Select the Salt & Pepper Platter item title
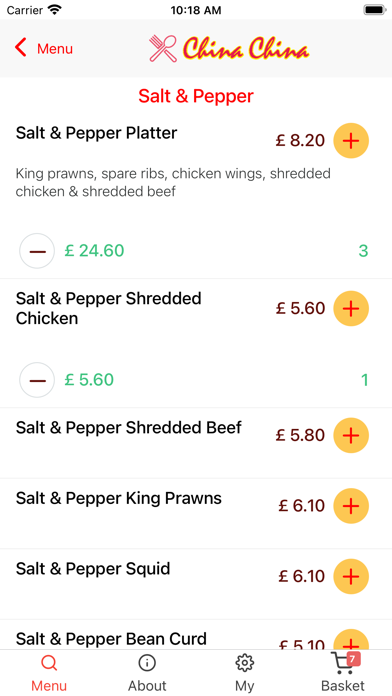Image resolution: width=392 pixels, height=696 pixels. [x=96, y=133]
